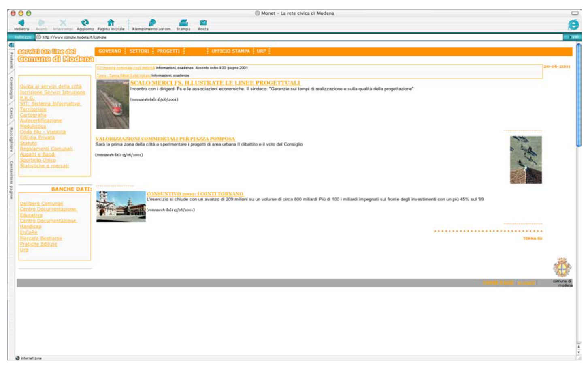Open mail via the Posta icon

click(x=203, y=23)
